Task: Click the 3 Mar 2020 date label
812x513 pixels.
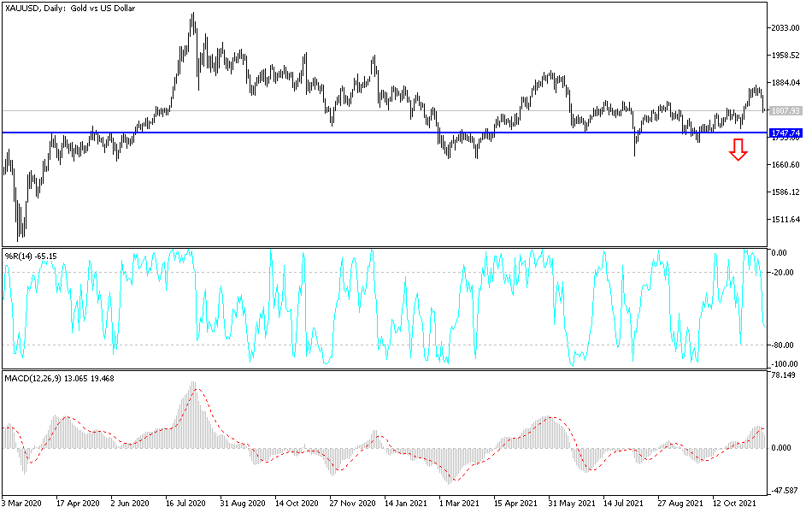Action: [x=21, y=503]
